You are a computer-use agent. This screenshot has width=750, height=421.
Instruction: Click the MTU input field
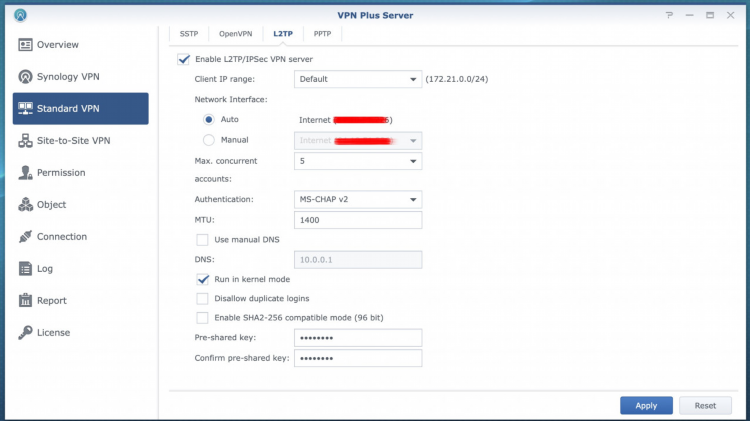[x=358, y=220]
